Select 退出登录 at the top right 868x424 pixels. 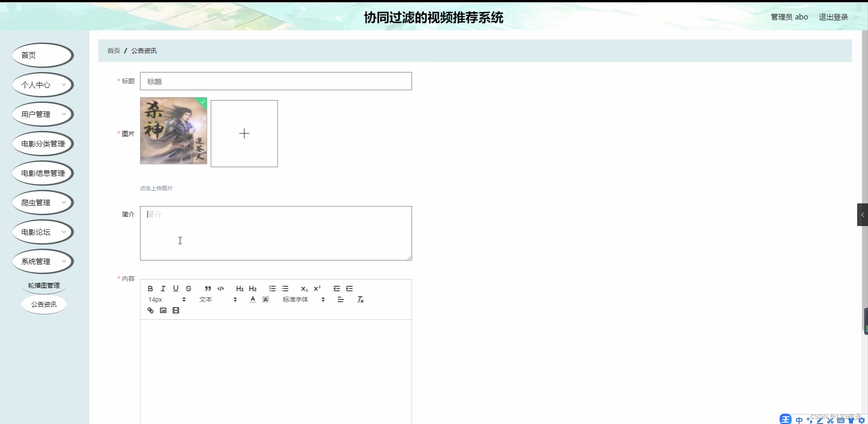[833, 17]
